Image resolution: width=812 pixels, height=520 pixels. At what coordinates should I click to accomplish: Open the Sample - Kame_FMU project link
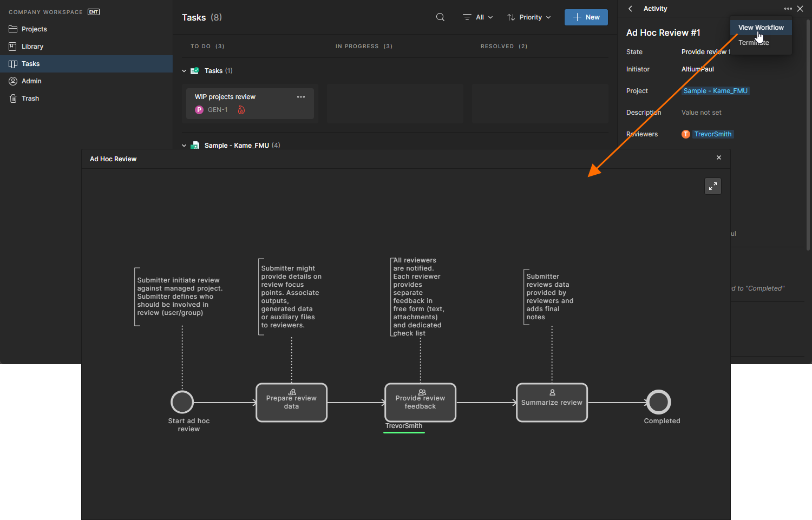tap(716, 91)
